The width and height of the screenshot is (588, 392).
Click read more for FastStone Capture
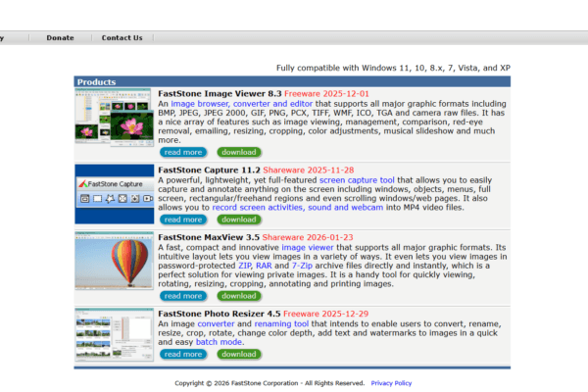(x=183, y=220)
